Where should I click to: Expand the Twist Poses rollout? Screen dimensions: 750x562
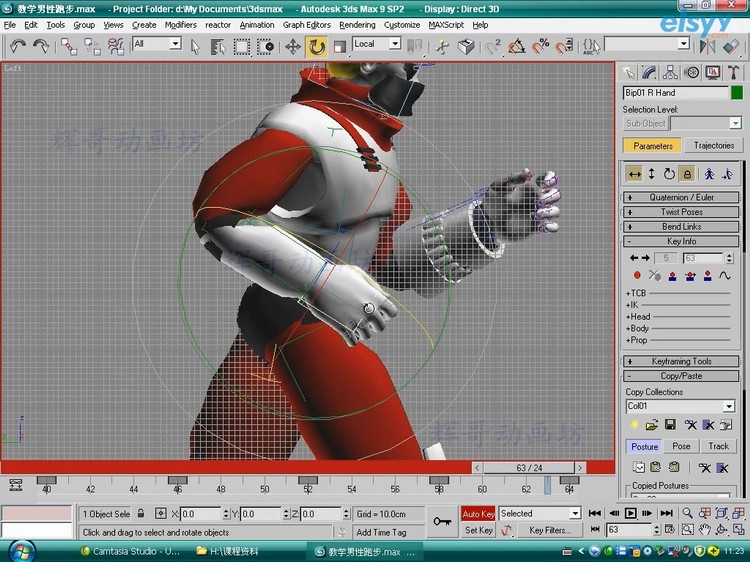tap(681, 212)
